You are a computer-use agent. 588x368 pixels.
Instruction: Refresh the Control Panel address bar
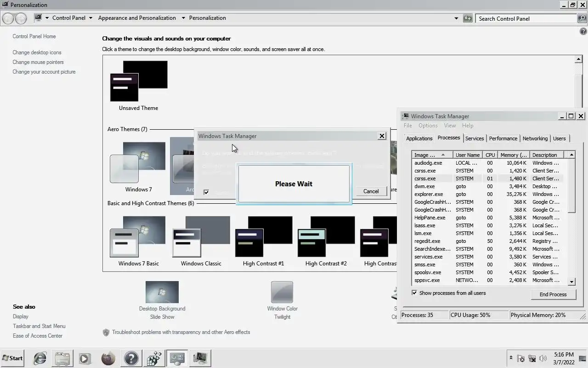pyautogui.click(x=468, y=18)
